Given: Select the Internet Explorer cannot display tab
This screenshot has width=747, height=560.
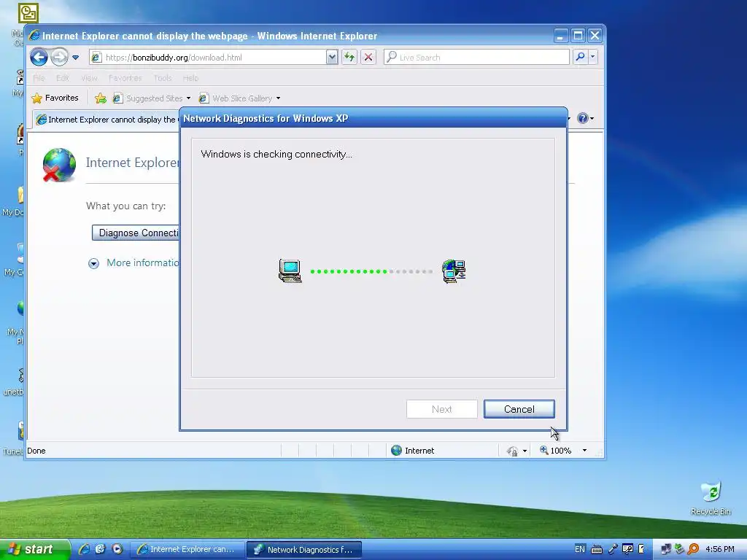Looking at the screenshot, I should (x=107, y=120).
